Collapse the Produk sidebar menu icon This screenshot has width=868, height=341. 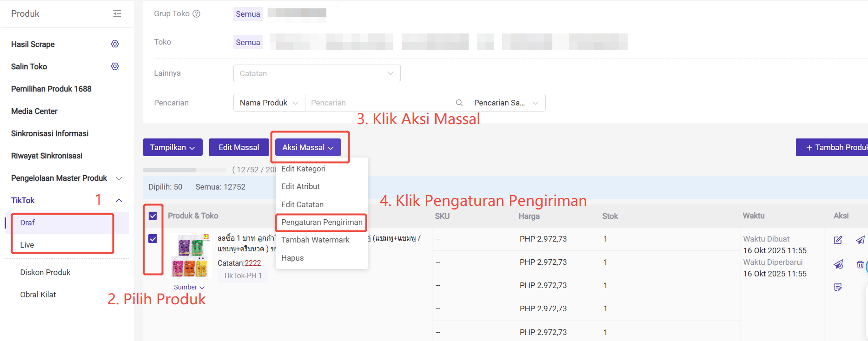117,14
